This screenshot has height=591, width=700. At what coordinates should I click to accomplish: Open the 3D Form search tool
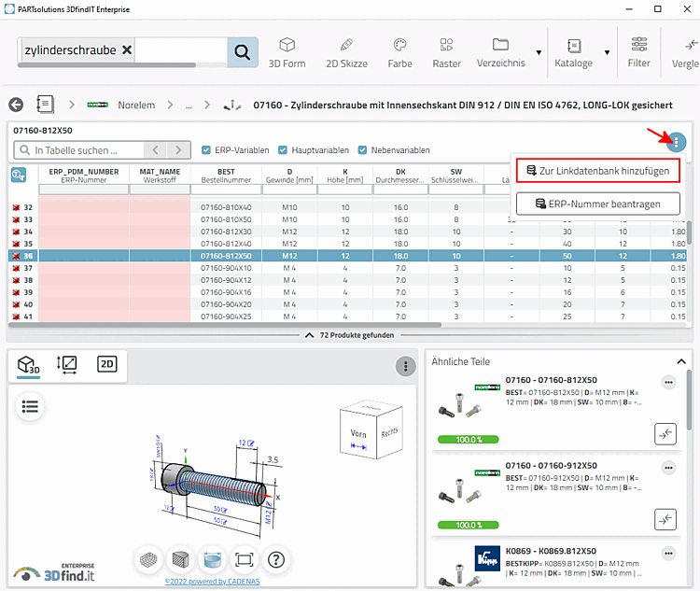coord(287,52)
